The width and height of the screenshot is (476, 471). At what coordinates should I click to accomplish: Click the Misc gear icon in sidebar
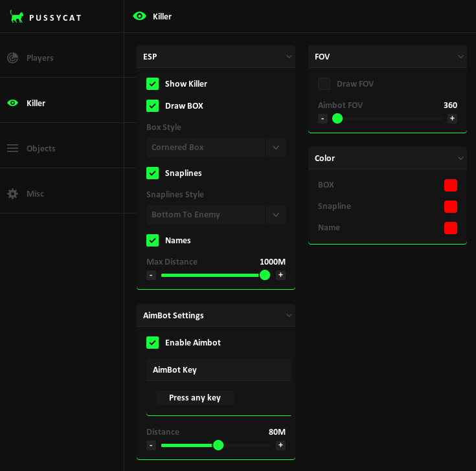(12, 193)
